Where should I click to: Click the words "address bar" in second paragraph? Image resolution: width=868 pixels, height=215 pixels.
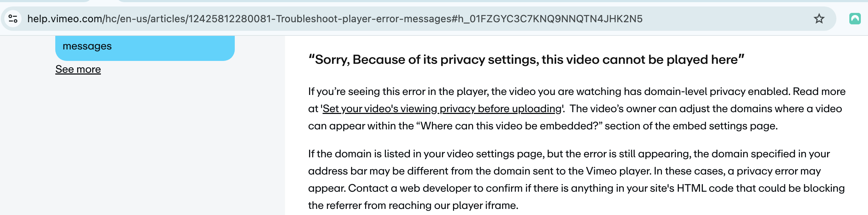337,171
